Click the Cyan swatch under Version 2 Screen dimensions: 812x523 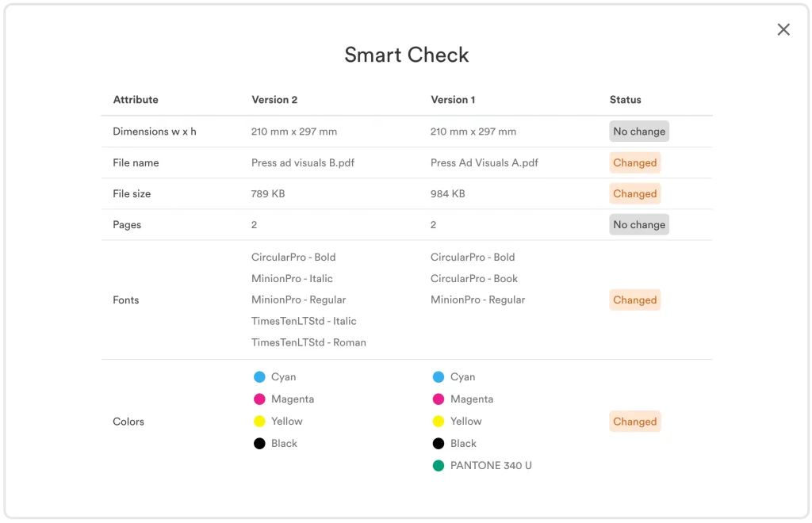259,377
